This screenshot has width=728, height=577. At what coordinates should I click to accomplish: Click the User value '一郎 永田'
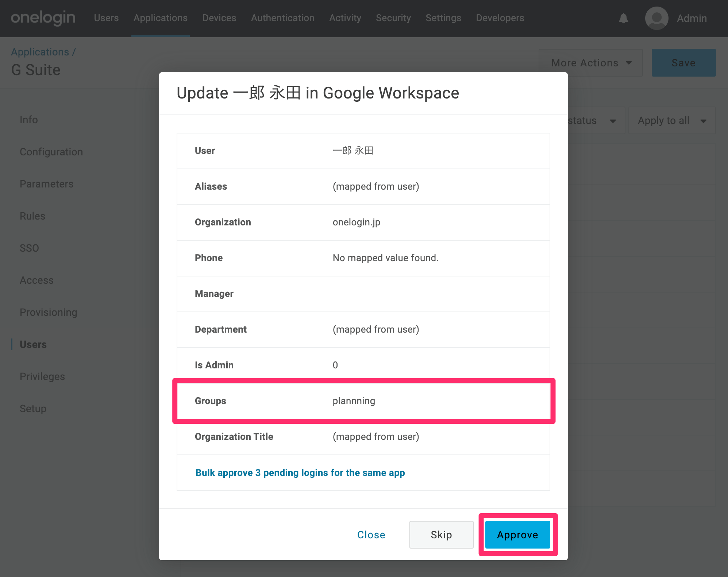(x=353, y=151)
